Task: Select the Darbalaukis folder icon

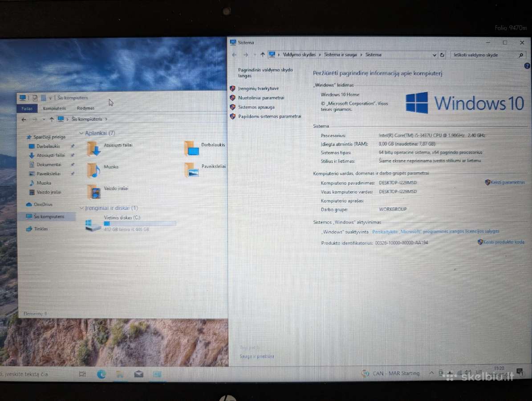Action: pyautogui.click(x=192, y=148)
